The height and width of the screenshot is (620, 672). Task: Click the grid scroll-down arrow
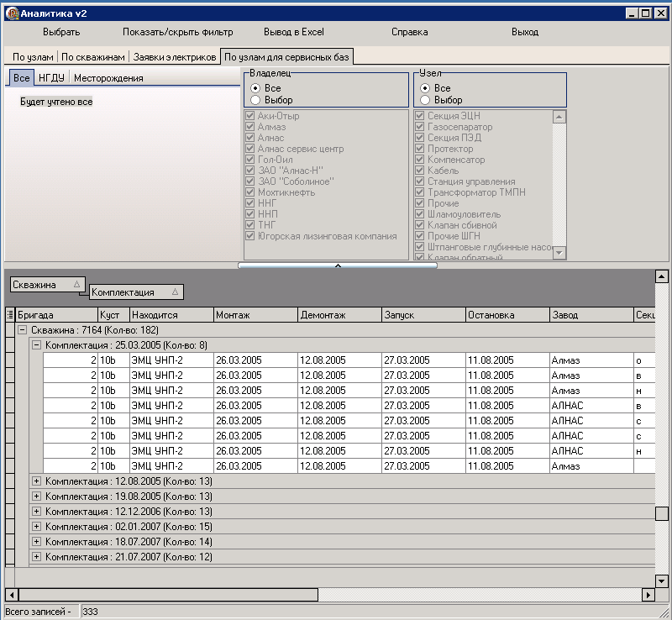pyautogui.click(x=662, y=581)
